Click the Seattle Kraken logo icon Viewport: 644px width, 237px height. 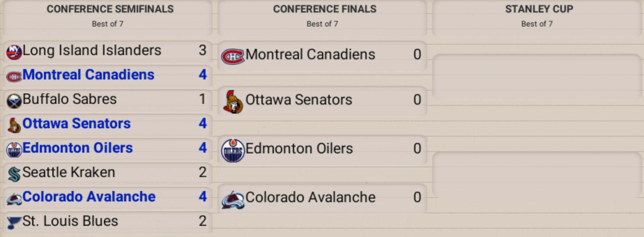click(x=14, y=174)
